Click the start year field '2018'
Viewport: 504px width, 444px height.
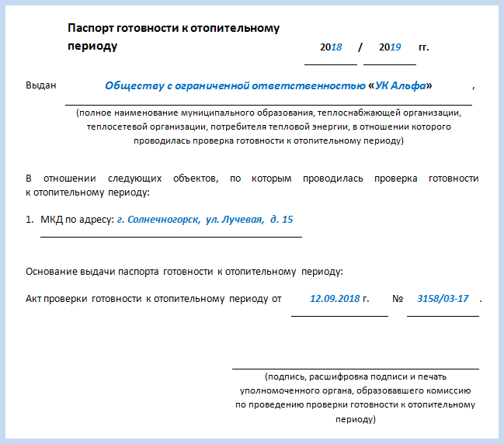coord(331,47)
